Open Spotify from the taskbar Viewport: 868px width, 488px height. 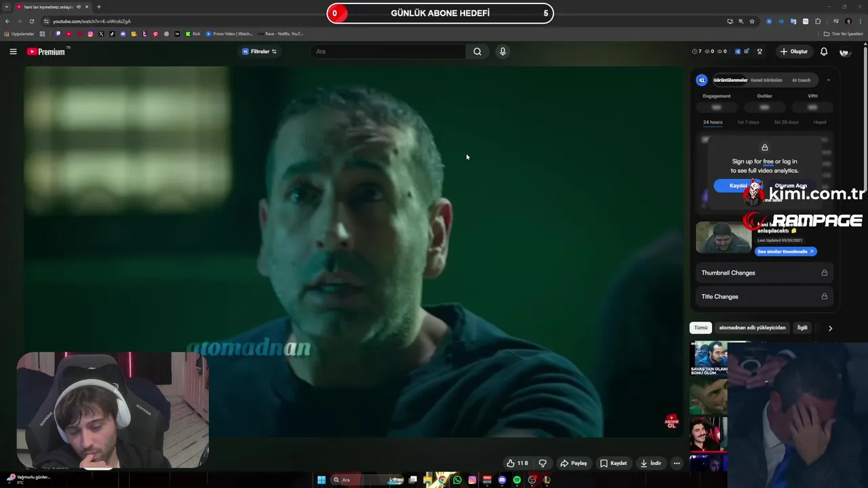click(x=517, y=480)
